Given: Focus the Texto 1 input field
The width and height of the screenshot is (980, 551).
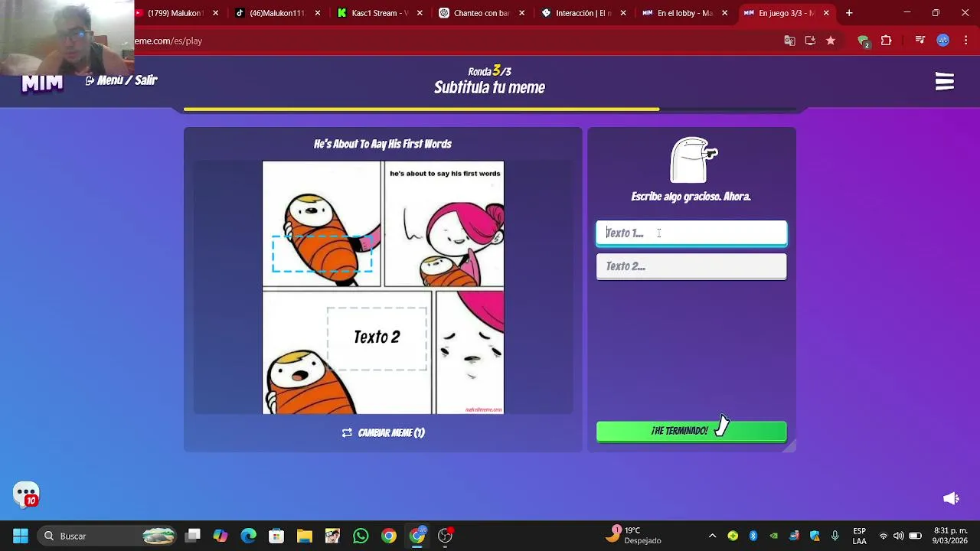Looking at the screenshot, I should coord(691,233).
